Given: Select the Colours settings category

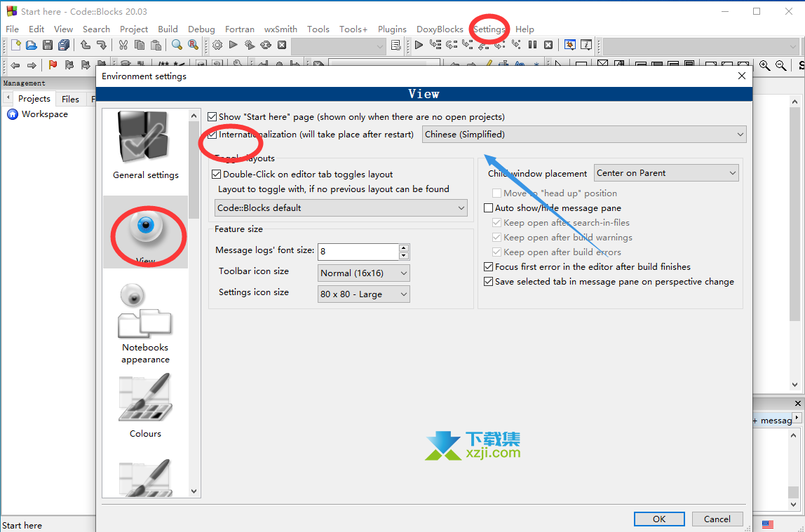Looking at the screenshot, I should click(145, 406).
